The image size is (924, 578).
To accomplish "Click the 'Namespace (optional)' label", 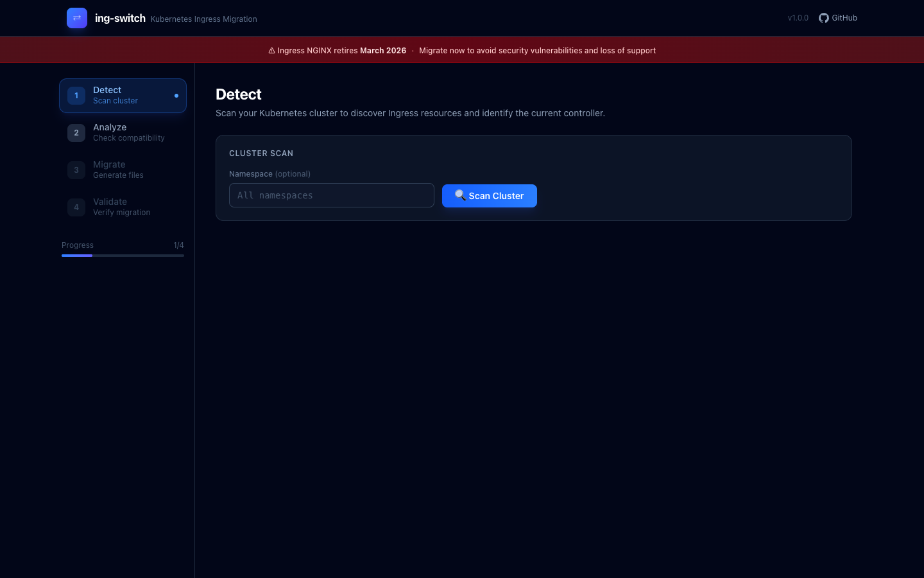I will tap(269, 174).
